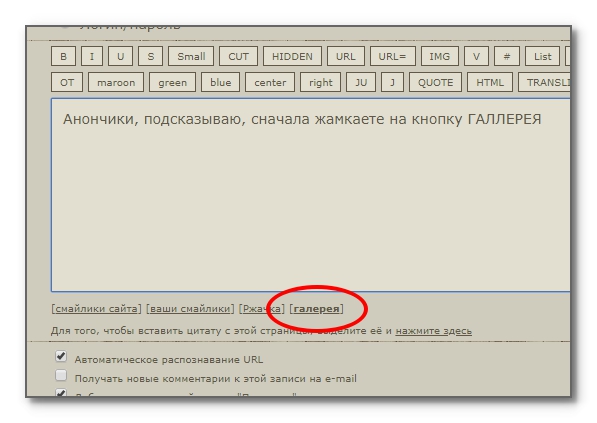Image resolution: width=597 pixels, height=423 pixels.
Task: Click the нажмите здесь quote link
Action: [433, 331]
